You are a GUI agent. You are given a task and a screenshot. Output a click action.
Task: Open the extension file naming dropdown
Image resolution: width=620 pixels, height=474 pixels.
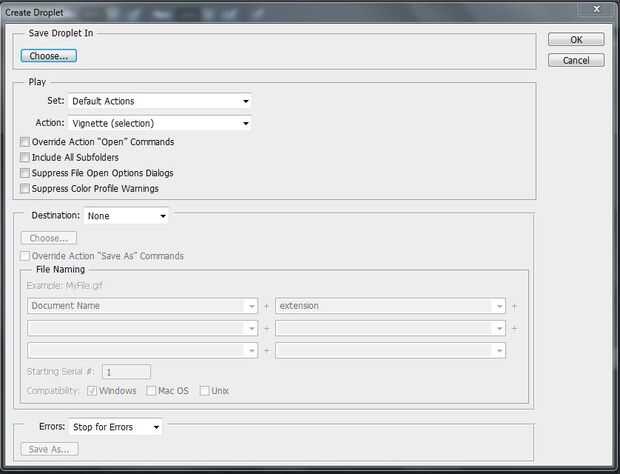[x=390, y=306]
